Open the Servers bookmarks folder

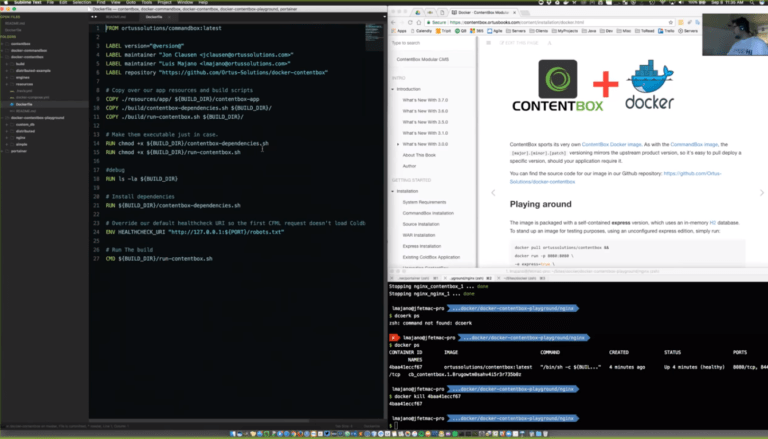pyautogui.click(x=515, y=31)
